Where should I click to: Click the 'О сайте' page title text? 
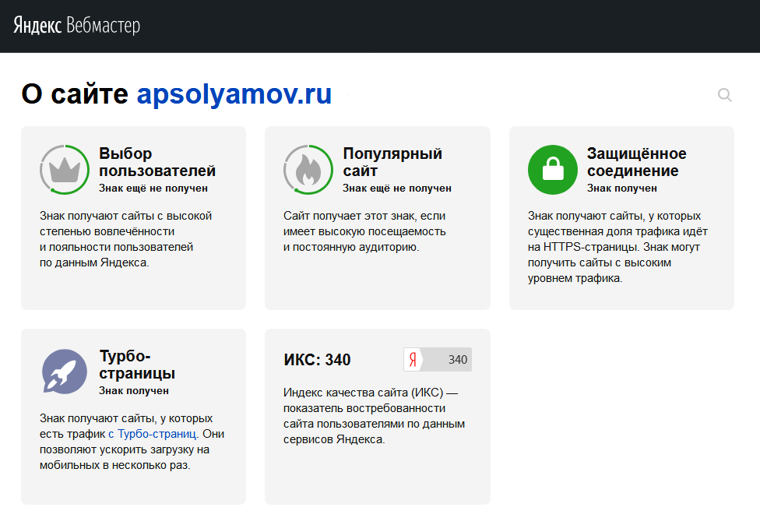point(75,94)
